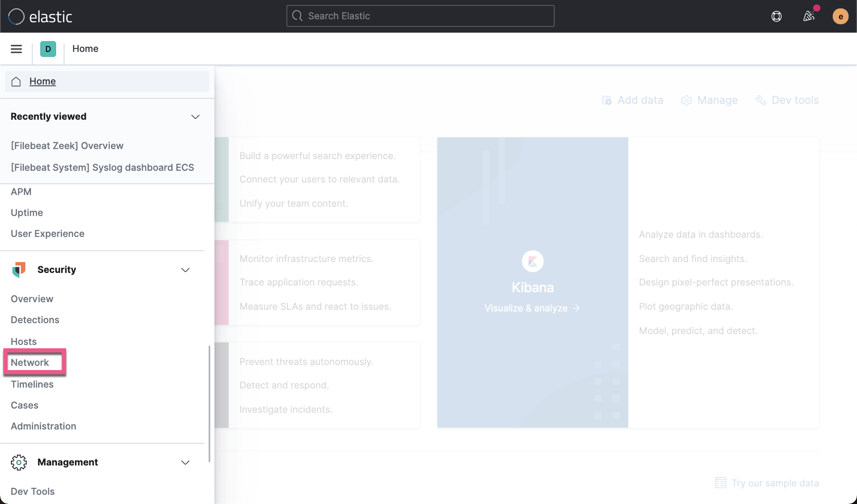
Task: Click 'Try our sample data' icon link
Action: coord(720,483)
